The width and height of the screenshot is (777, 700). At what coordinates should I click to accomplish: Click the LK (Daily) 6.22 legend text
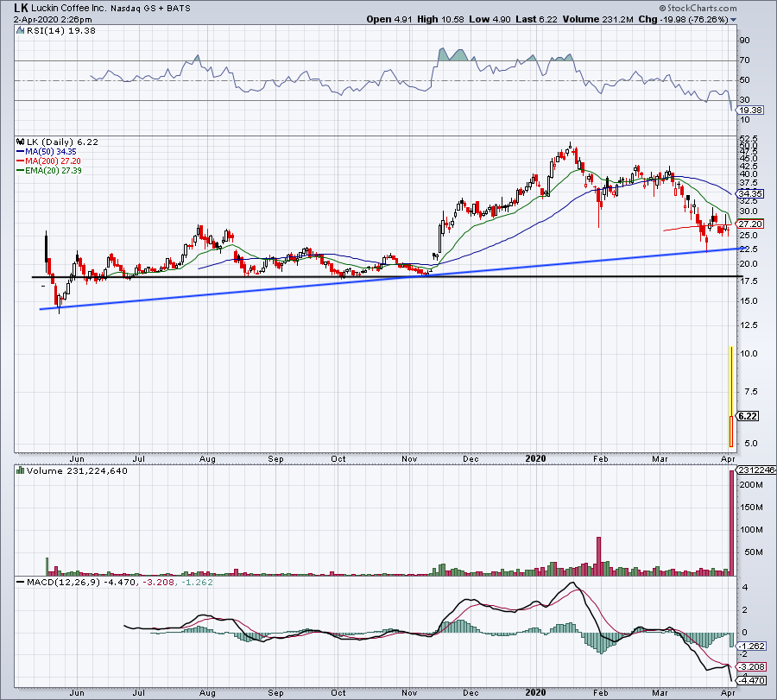pyautogui.click(x=62, y=142)
